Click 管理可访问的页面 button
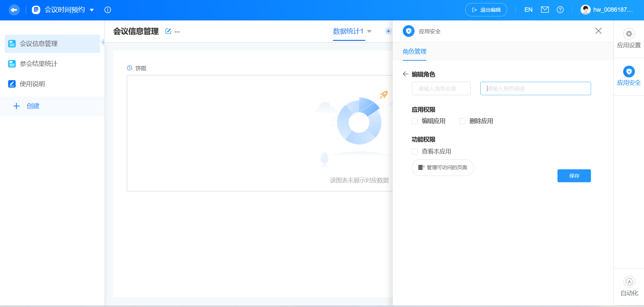644x307 pixels. [442, 167]
